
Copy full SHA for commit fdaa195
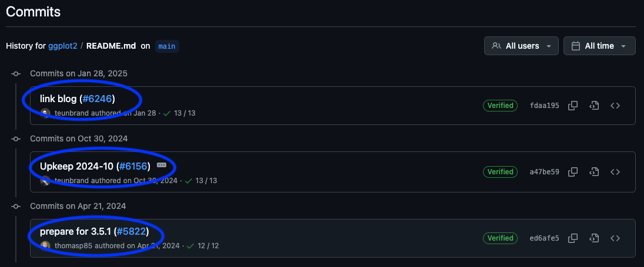pos(573,106)
